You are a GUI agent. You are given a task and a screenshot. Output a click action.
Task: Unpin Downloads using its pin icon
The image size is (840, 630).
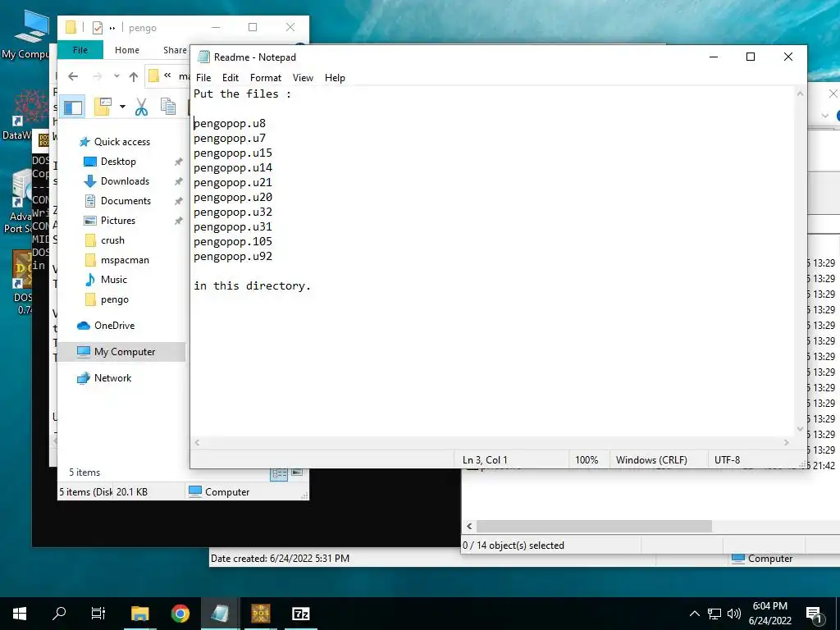pyautogui.click(x=178, y=181)
